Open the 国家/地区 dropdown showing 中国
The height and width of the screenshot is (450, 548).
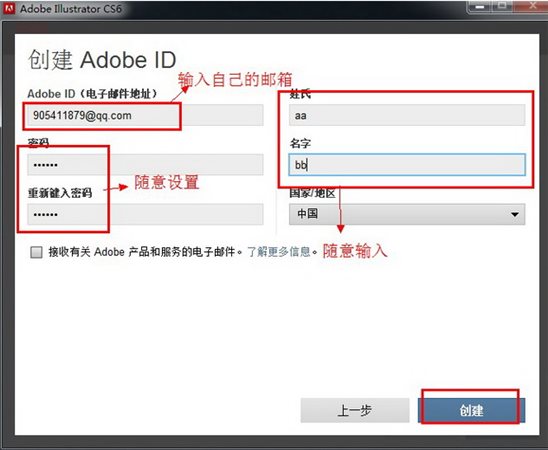point(407,214)
